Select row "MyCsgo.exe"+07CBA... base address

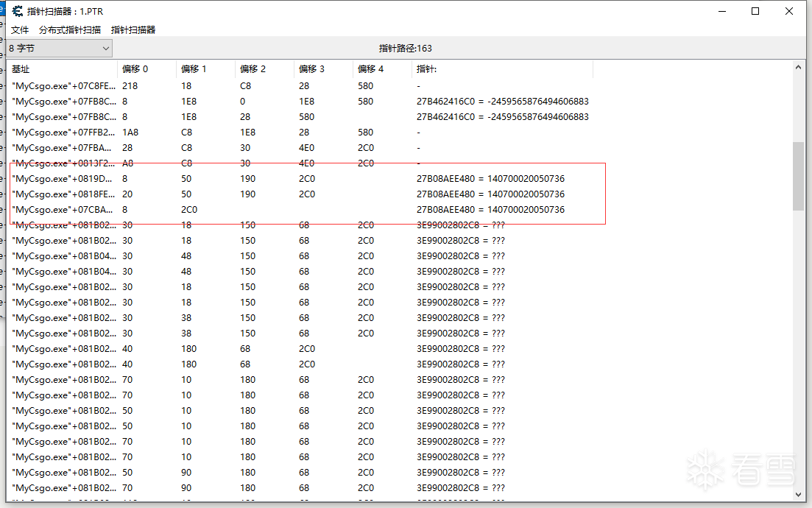(x=62, y=210)
